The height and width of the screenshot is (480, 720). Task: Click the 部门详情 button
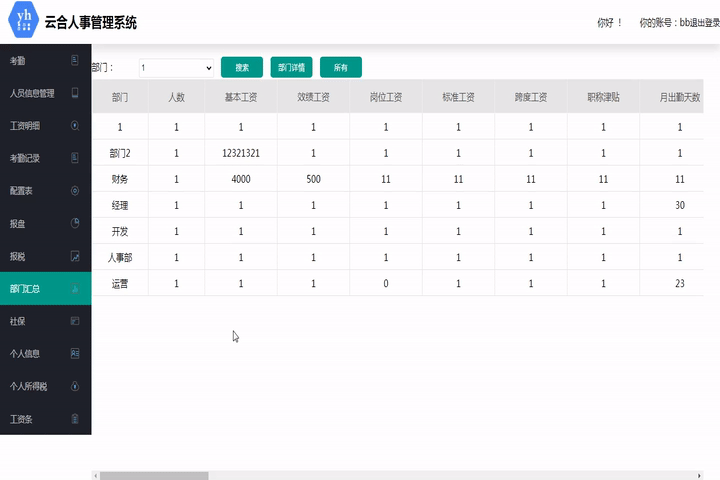[291, 68]
